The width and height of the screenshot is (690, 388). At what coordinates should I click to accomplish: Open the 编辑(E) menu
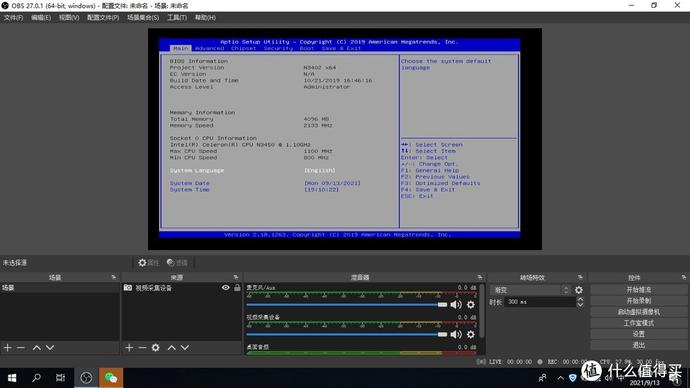coord(41,18)
